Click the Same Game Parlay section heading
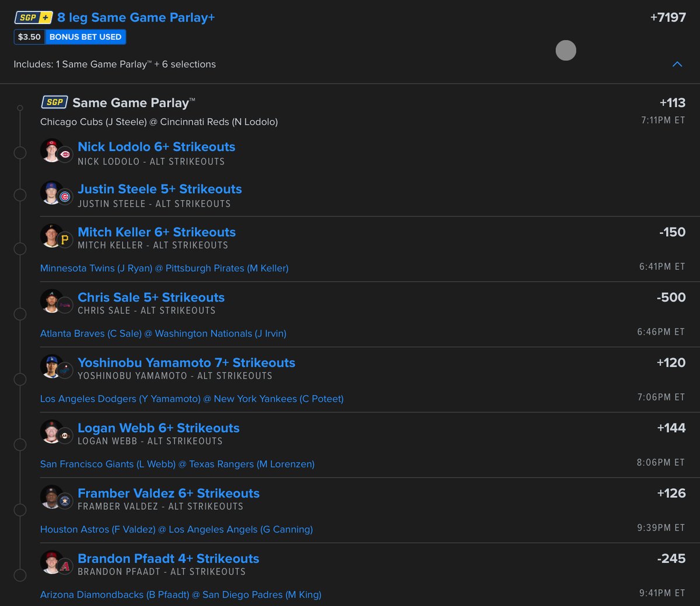 pos(134,103)
